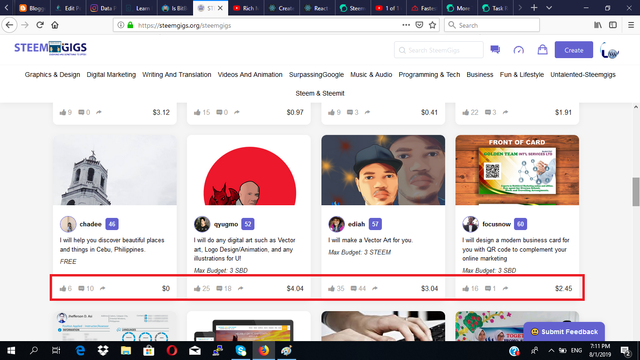Open Programming & Tech category

pyautogui.click(x=429, y=75)
